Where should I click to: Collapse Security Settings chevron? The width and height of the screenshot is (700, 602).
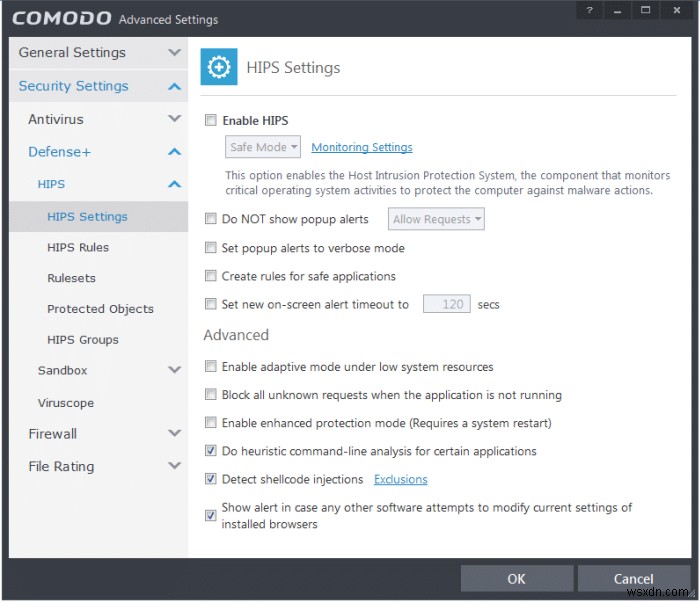175,86
